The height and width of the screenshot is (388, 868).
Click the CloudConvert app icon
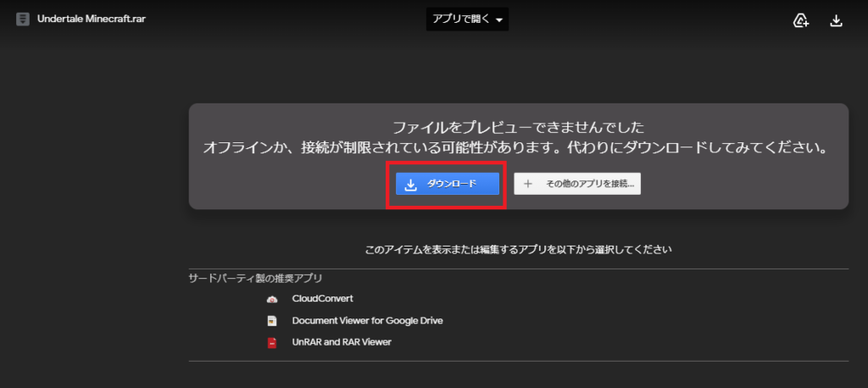(x=272, y=299)
